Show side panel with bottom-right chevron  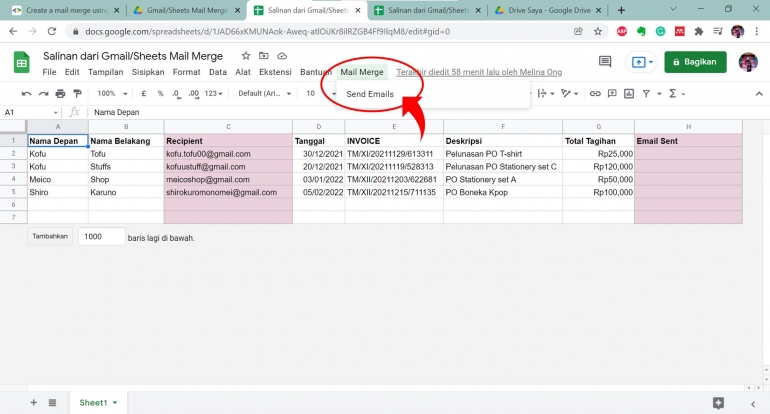pyautogui.click(x=753, y=404)
